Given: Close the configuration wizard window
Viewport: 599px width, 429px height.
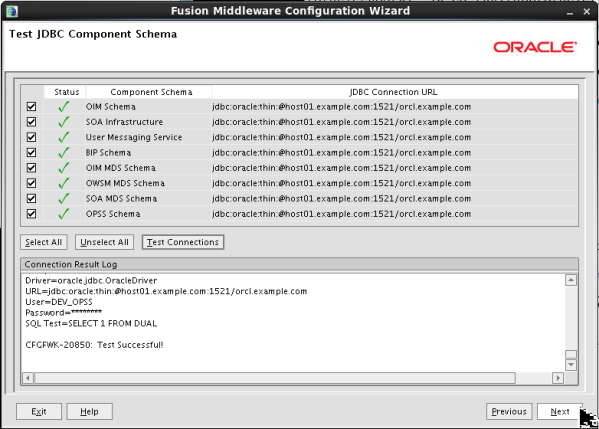Looking at the screenshot, I should tap(587, 12).
